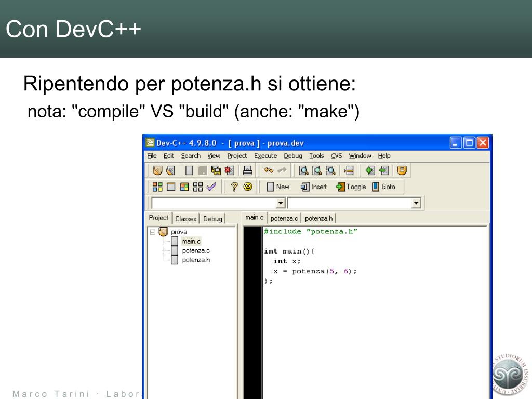Click the go-to-line icon beside the magnifiers
This screenshot has height=399, width=532.
[x=349, y=170]
